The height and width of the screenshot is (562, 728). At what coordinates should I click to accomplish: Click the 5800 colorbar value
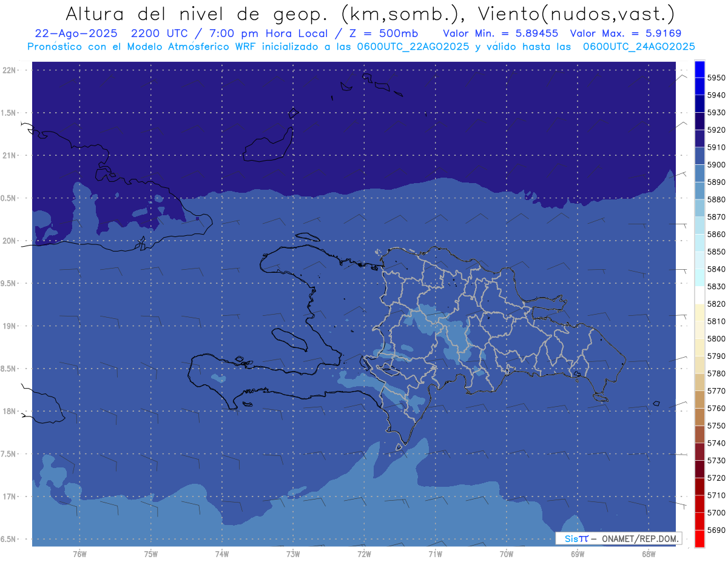point(717,339)
